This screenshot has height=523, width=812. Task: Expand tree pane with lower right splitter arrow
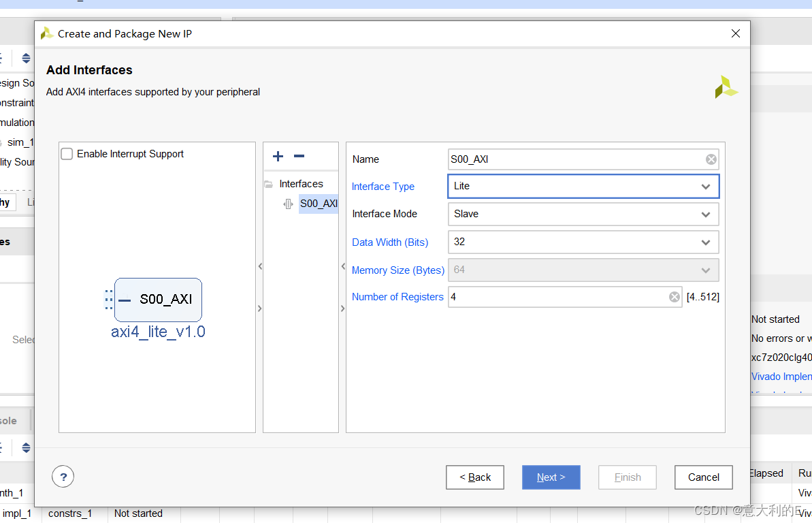[x=343, y=308]
